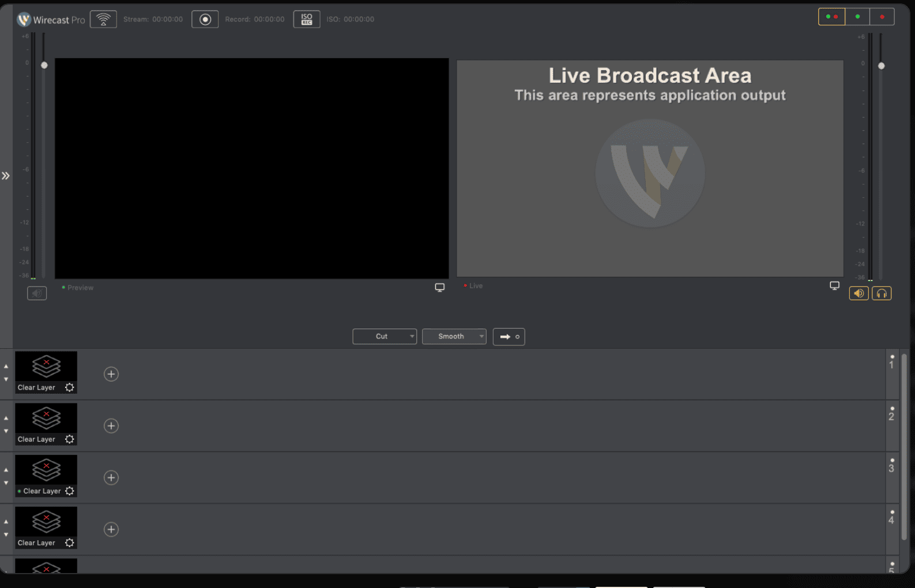Image resolution: width=915 pixels, height=588 pixels.
Task: Mute the Preview audio speaker icon
Action: (37, 293)
